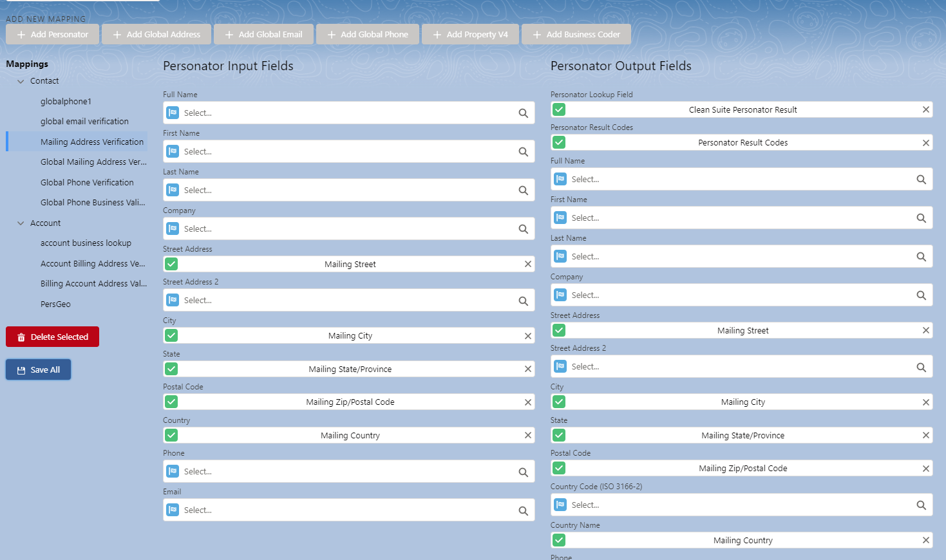Click the Delete Selected button
Viewport: 946px width, 560px height.
(x=53, y=337)
